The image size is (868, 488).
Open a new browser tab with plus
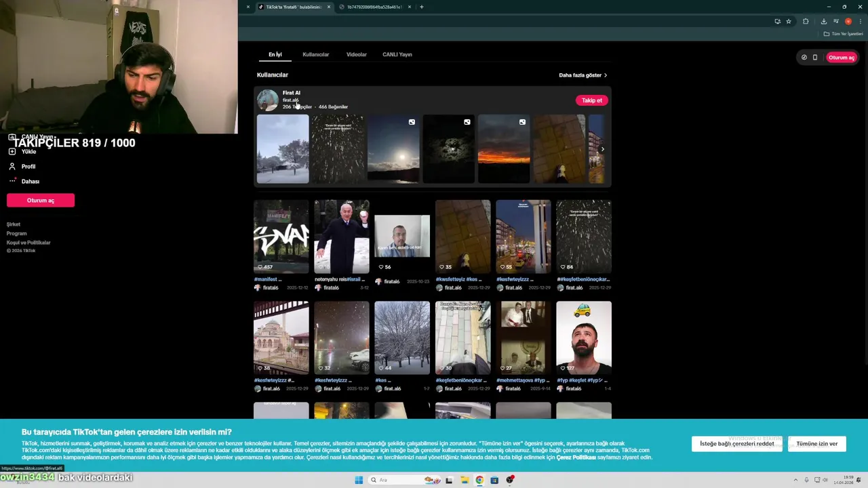coord(422,7)
